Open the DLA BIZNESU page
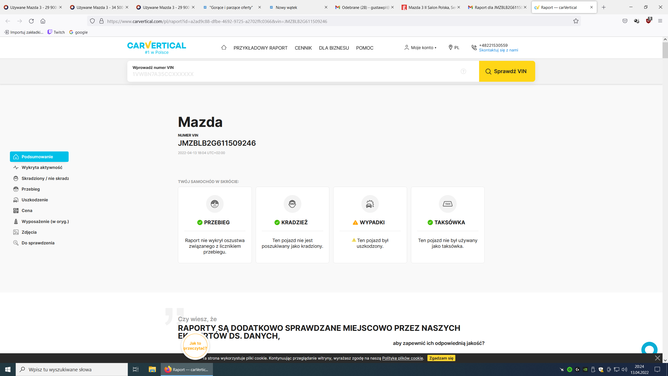This screenshot has width=668, height=376. point(334,48)
